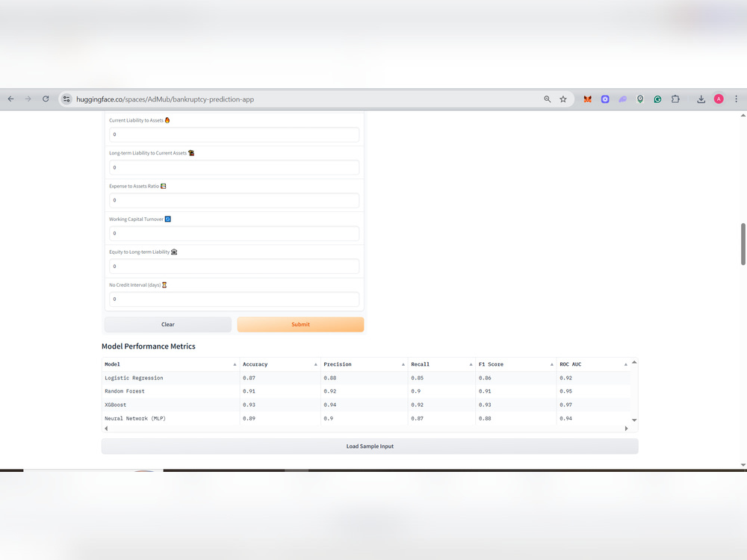
Task: Click Logistic Regression recall 0.85
Action: click(x=418, y=378)
